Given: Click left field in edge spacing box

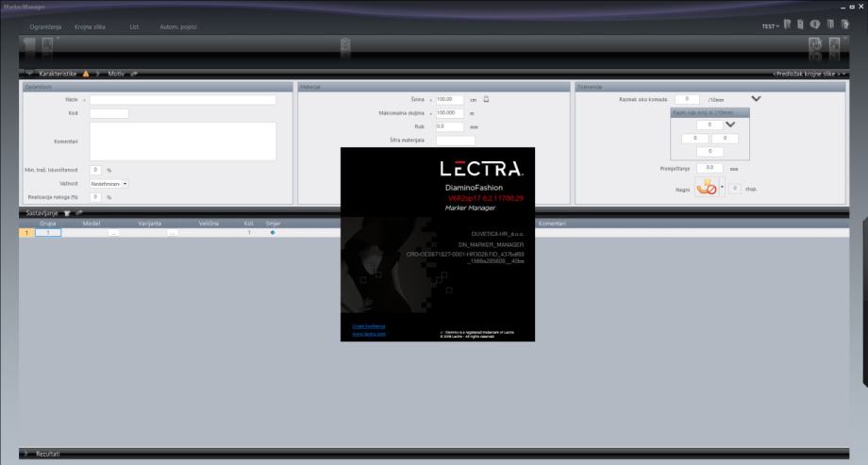Looking at the screenshot, I should 694,139.
